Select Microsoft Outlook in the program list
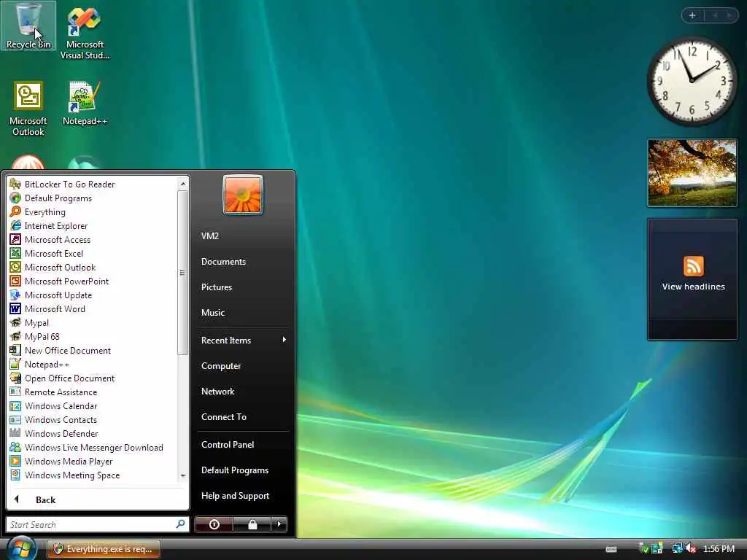This screenshot has width=747, height=560. 60,267
